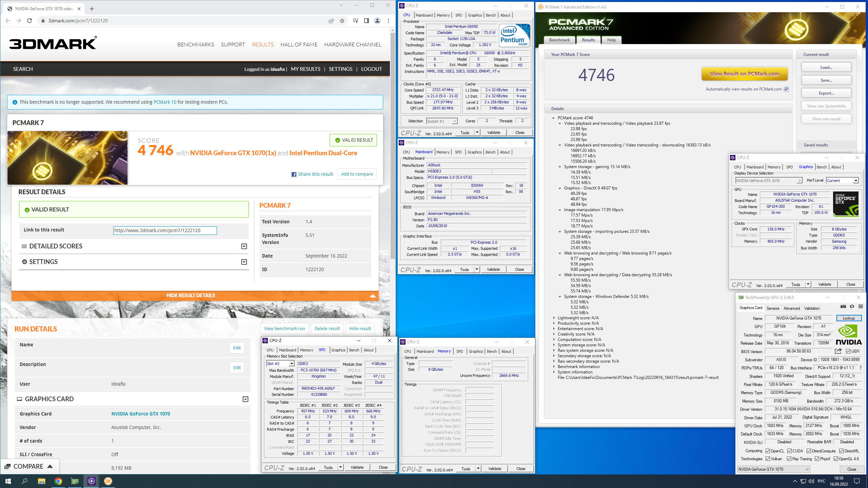The height and width of the screenshot is (488, 868).
Task: Collapse the GRAPHICS CARD section
Action: pos(245,399)
